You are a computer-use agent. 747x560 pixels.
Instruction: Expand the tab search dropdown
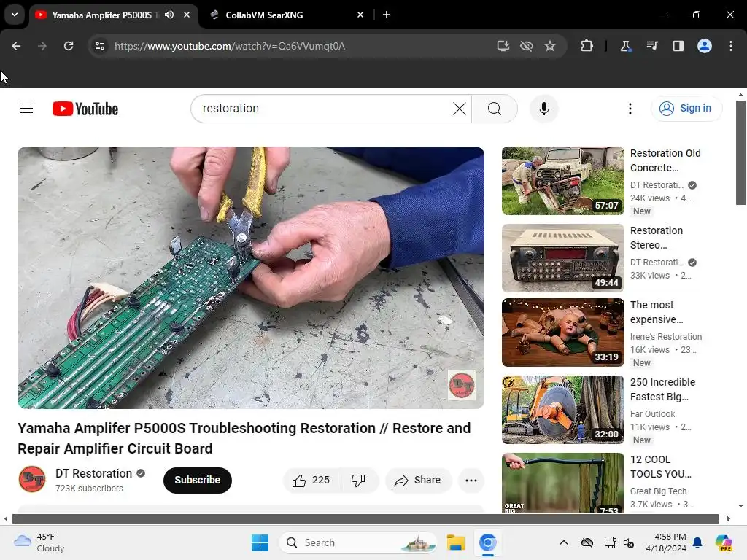coord(15,15)
